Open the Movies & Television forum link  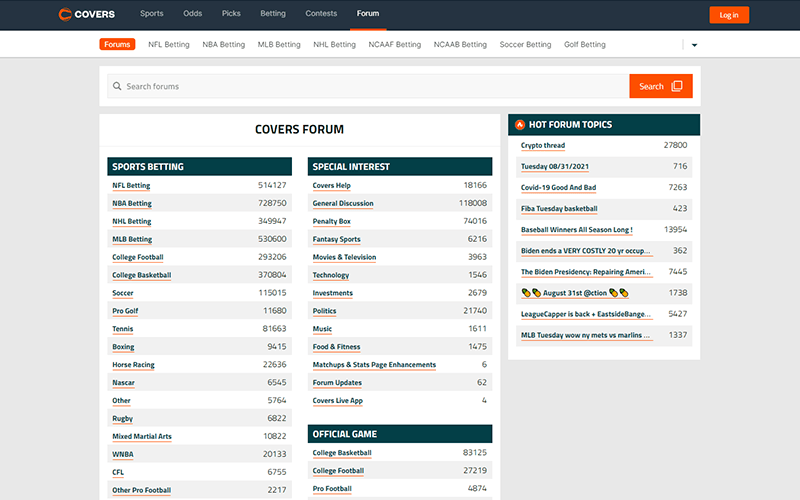click(x=344, y=257)
